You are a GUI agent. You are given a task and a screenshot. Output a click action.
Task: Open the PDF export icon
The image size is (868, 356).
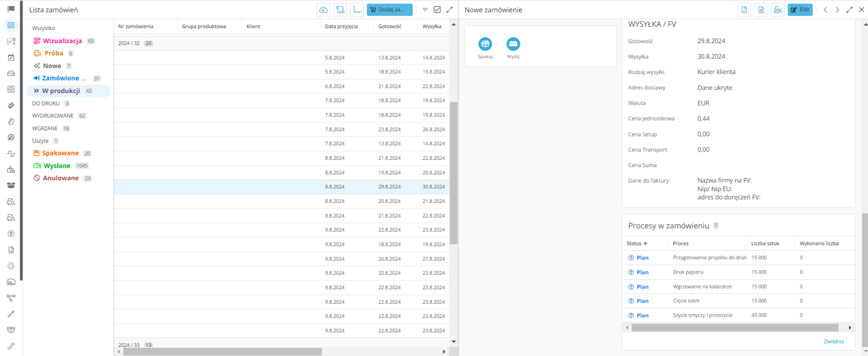[x=744, y=10]
